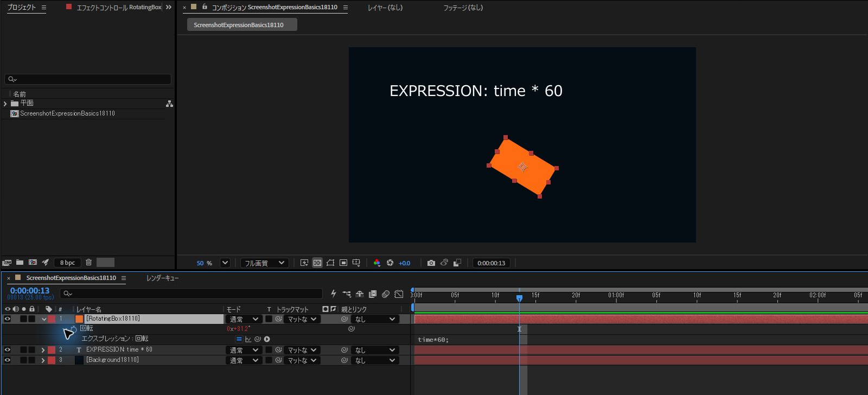Expand the 平面 folder in Project panel
868x395 pixels.
(5, 103)
